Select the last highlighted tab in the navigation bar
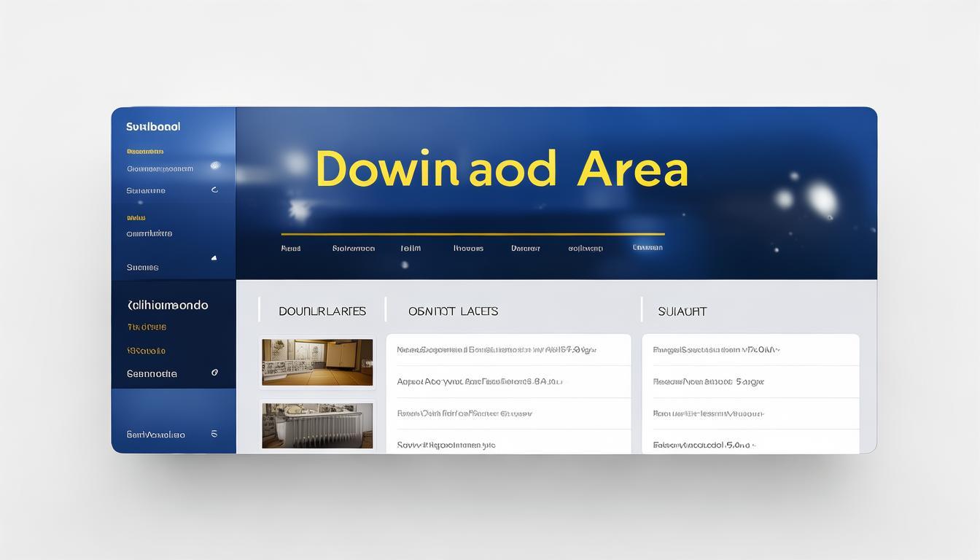The width and height of the screenshot is (980, 560). [647, 247]
